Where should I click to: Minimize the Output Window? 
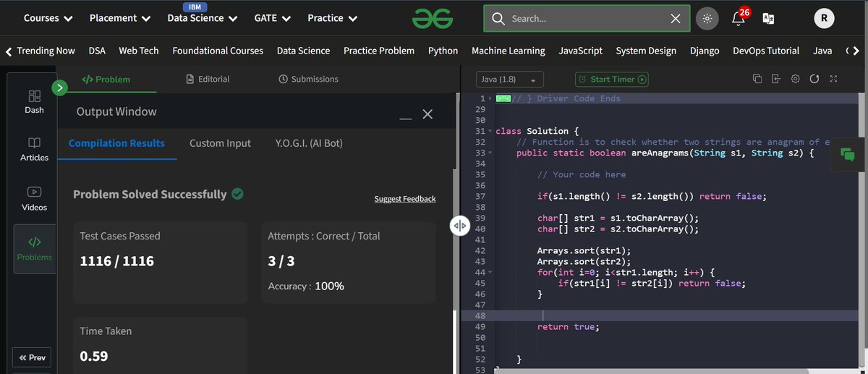[x=406, y=116]
